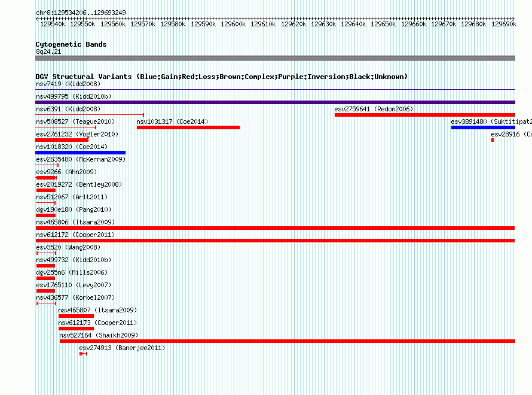The image size is (532, 395).
Task: Open the esv274913 (Banerjee2011) label
Action: 122,348
